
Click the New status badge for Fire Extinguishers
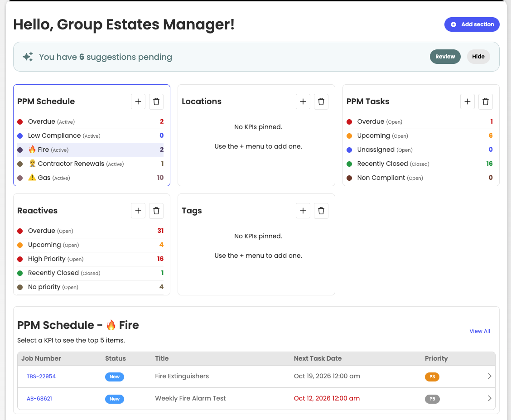tap(115, 377)
